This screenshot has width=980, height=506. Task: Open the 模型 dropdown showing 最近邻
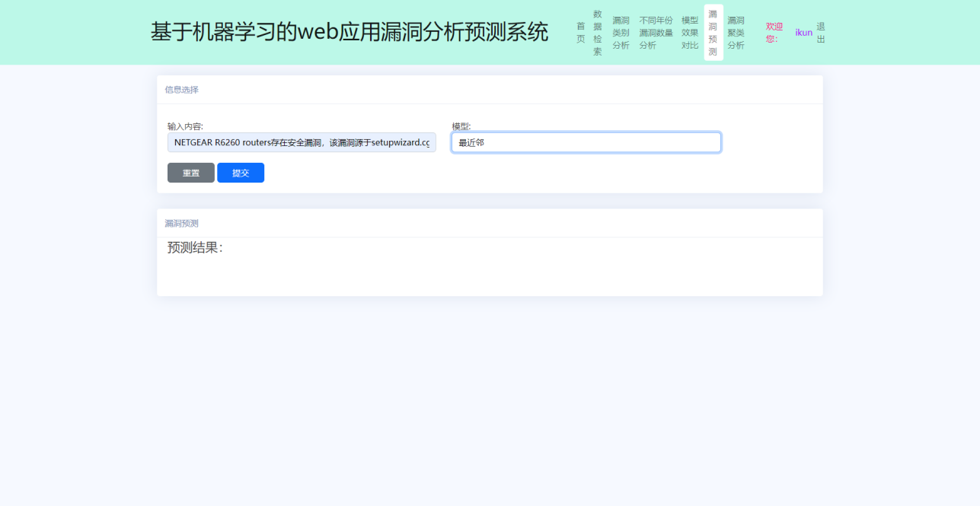point(586,142)
